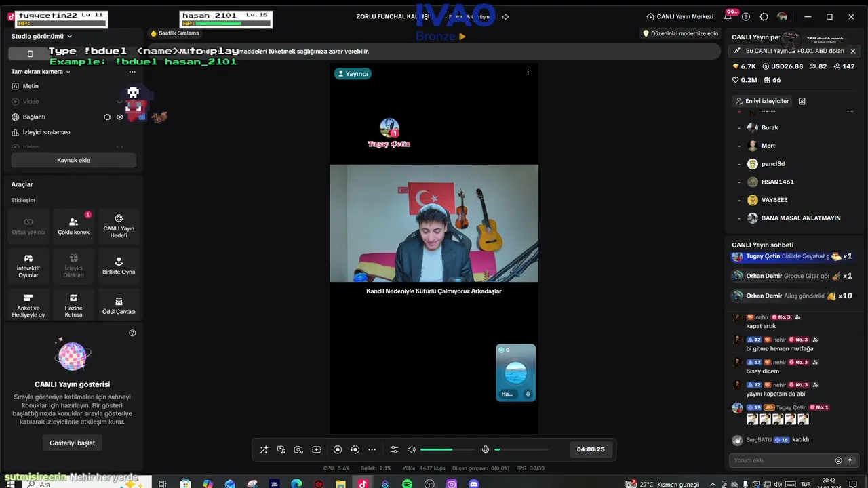Mute the microphone
Image resolution: width=868 pixels, height=488 pixels.
click(486, 449)
